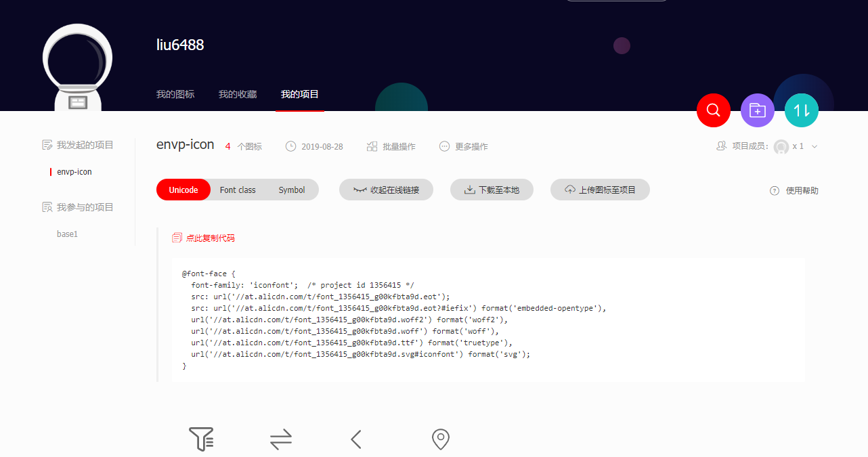
Task: Click 下载至本地 download button
Action: [492, 190]
